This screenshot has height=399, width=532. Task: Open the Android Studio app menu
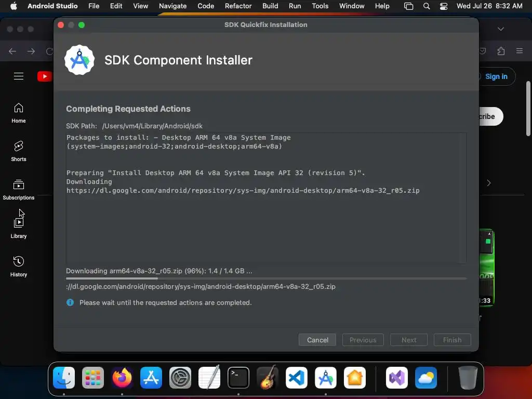52,6
